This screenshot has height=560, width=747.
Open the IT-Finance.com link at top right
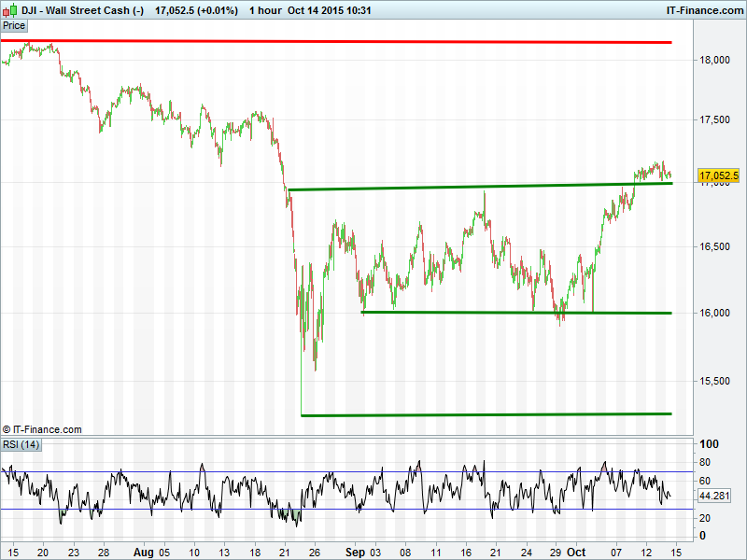(704, 9)
